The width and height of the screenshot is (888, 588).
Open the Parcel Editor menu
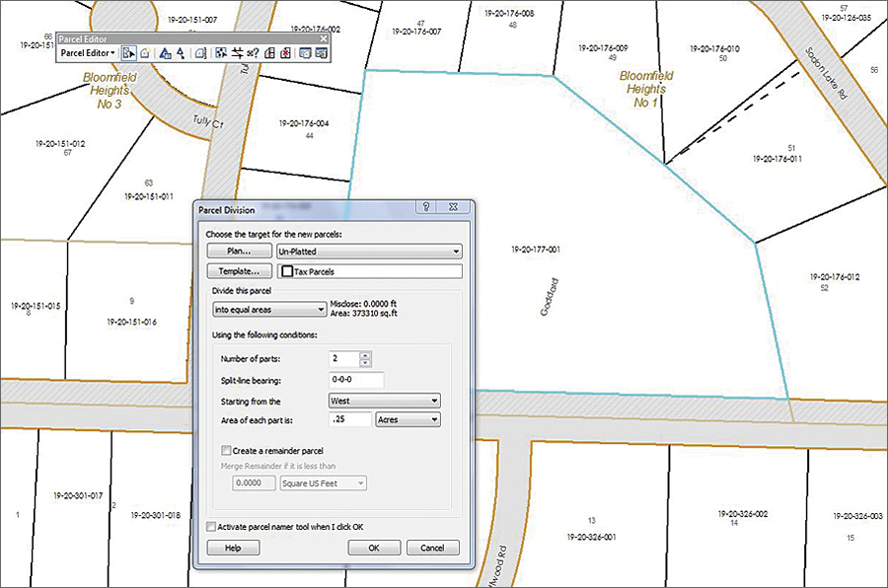pos(88,53)
